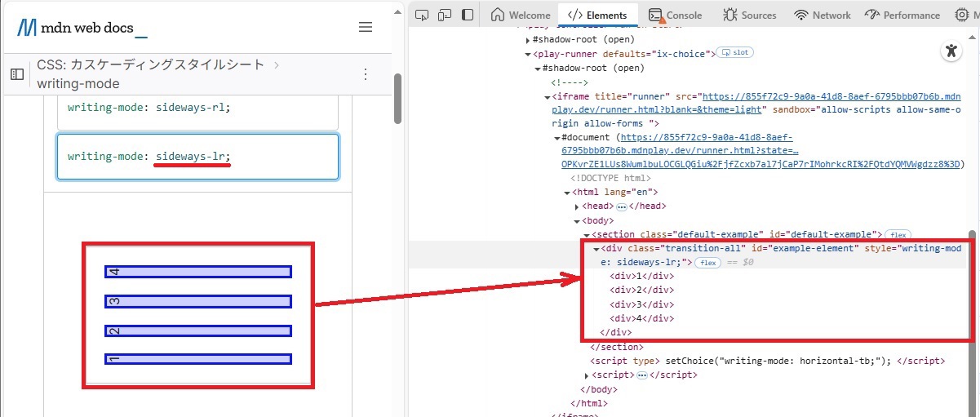
Task: Select the <!DOCTYPE html> row
Action: (610, 178)
